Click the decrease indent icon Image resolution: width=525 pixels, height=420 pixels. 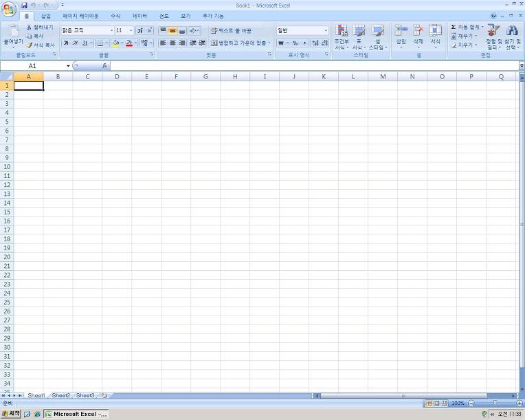click(193, 43)
